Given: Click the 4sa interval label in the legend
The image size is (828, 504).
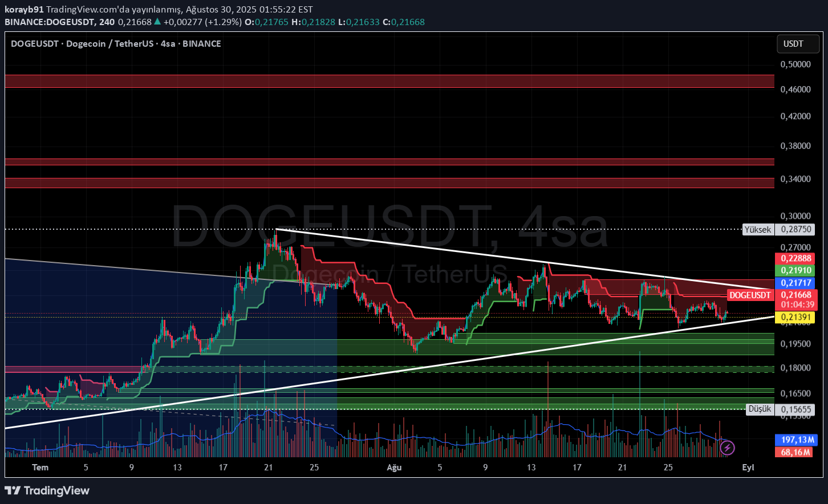Looking at the screenshot, I should coord(167,43).
